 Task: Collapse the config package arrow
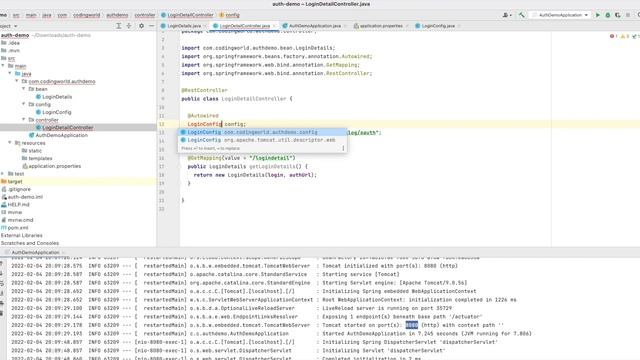24,104
